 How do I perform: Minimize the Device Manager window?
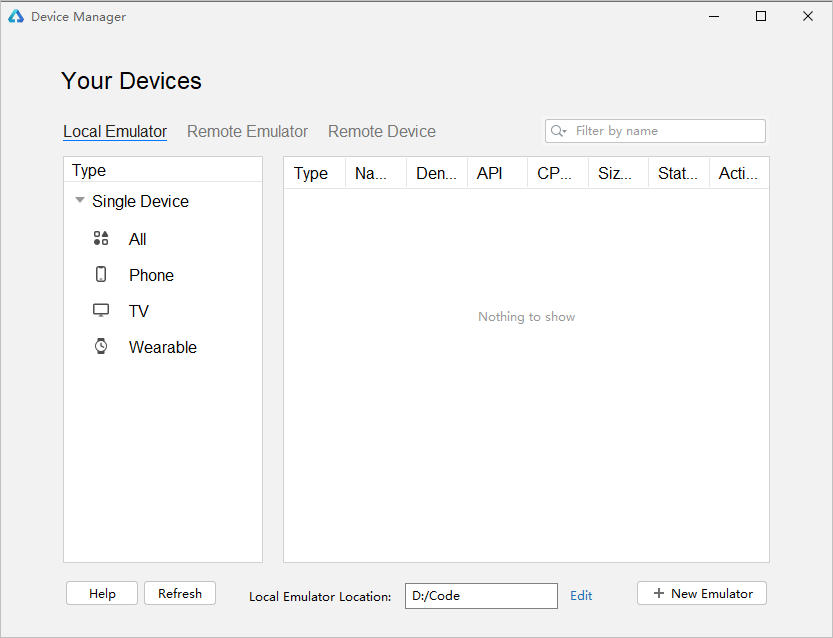click(x=714, y=16)
